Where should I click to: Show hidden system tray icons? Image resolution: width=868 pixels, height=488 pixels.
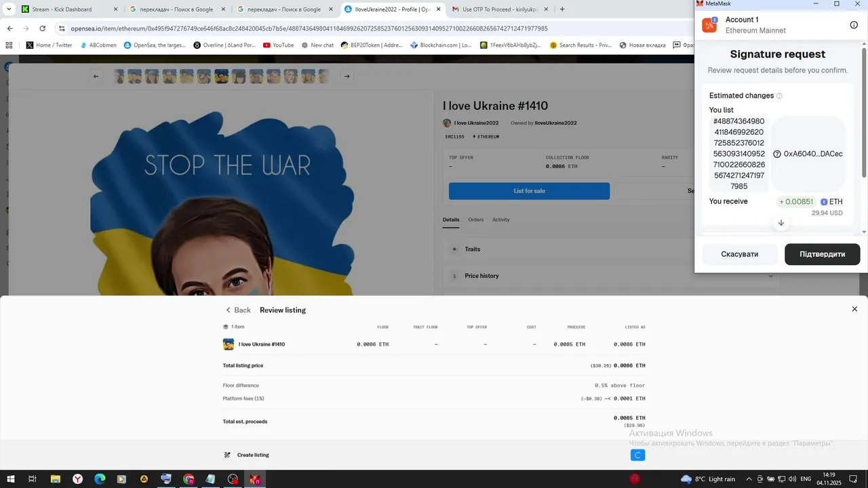[749, 479]
